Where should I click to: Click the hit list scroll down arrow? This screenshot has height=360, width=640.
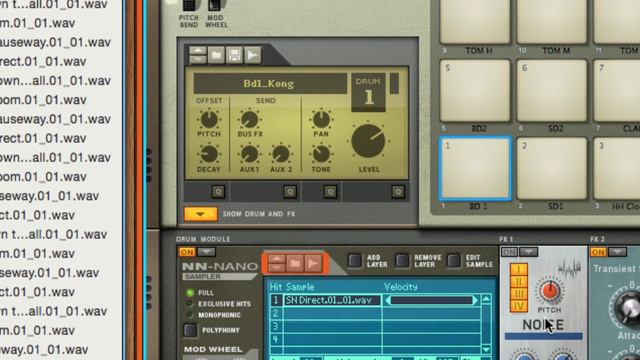(x=486, y=349)
